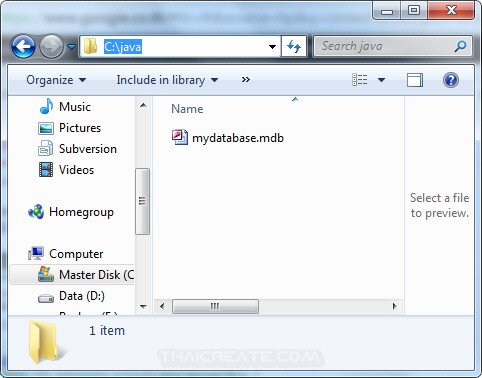Select the Videos library

[76, 170]
